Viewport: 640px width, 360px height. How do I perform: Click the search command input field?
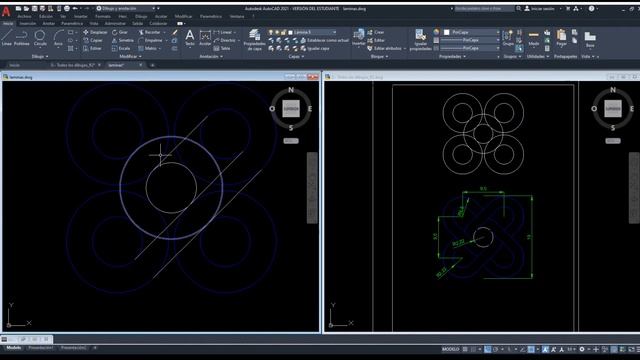click(x=484, y=9)
